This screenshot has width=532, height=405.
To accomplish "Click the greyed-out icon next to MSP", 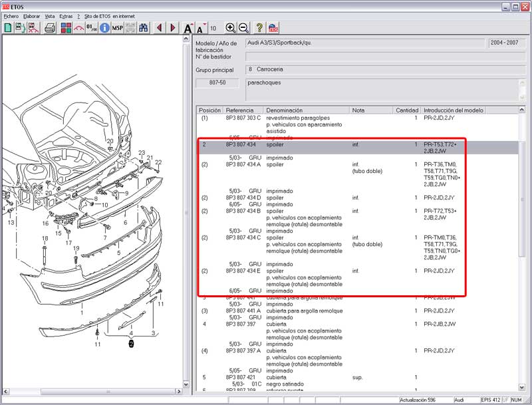I will tap(130, 28).
